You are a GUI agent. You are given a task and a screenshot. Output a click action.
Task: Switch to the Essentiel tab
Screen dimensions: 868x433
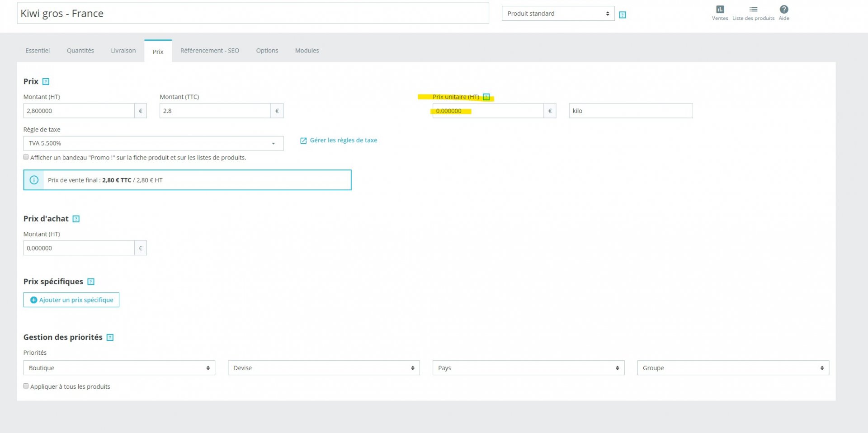coord(38,51)
